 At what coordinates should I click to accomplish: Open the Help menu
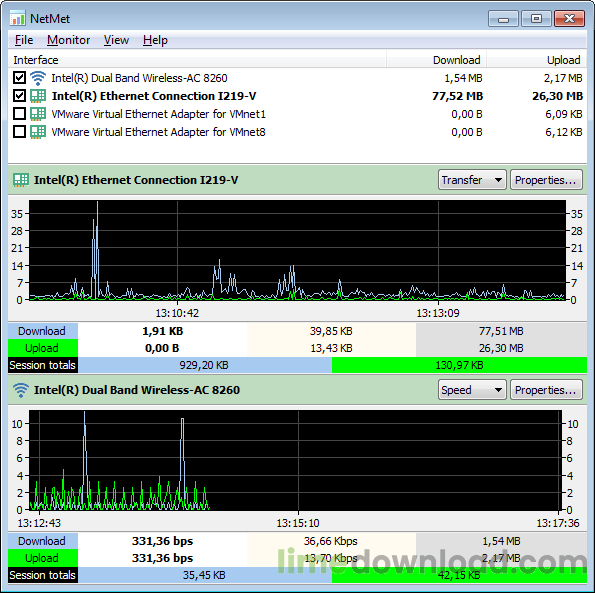(155, 40)
